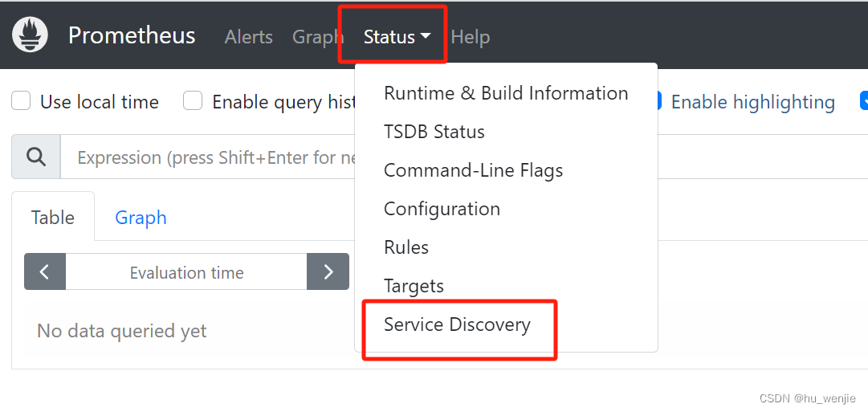Click the Prometheus torch logo icon
The image size is (868, 412).
click(31, 35)
